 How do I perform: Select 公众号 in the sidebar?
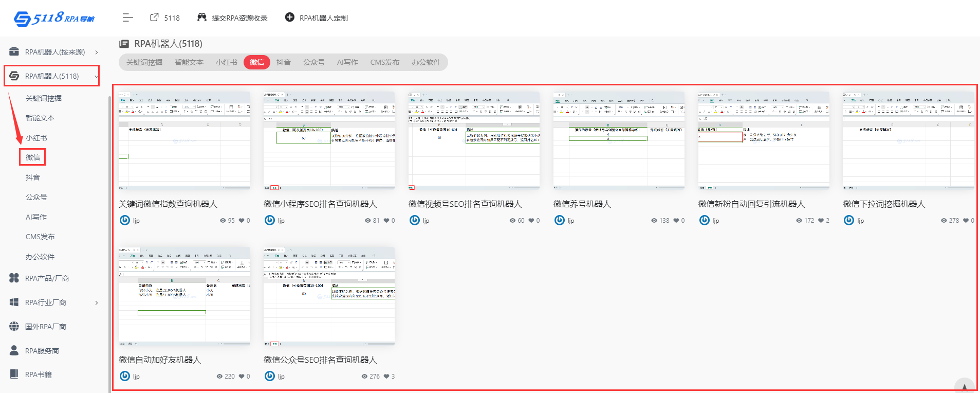tap(36, 197)
